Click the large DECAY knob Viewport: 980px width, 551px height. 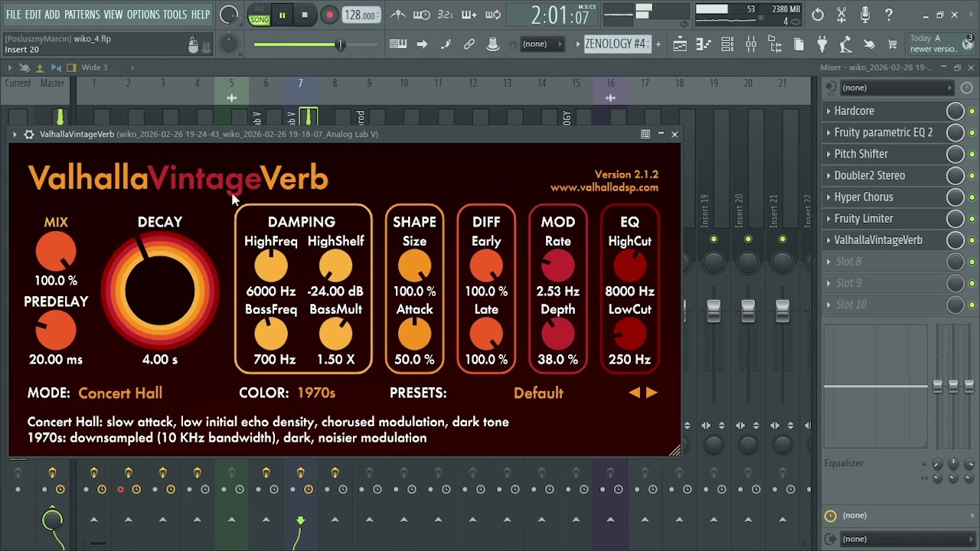coord(160,291)
